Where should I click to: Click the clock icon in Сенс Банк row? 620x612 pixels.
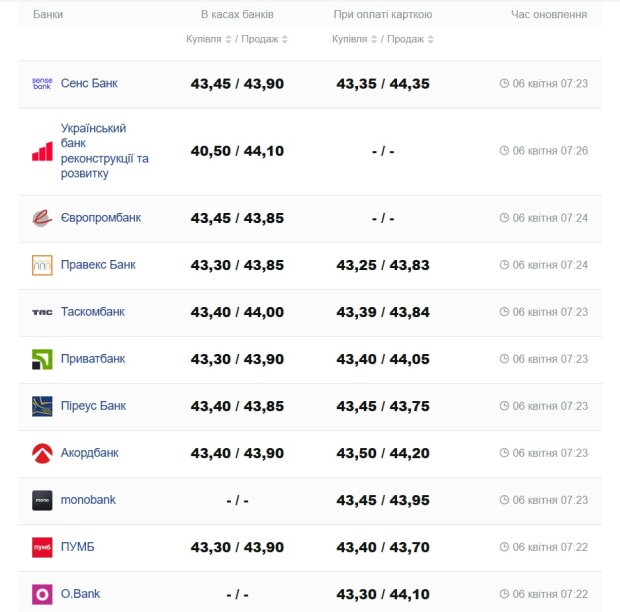point(504,84)
